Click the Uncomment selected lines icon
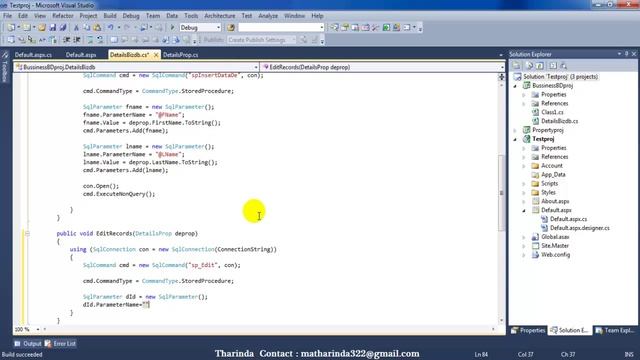The width and height of the screenshot is (640, 360). pyautogui.click(x=100, y=40)
